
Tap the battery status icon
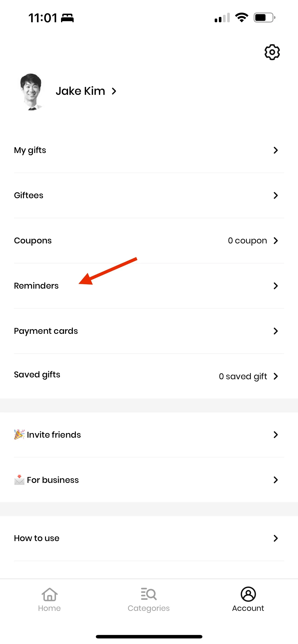[265, 17]
